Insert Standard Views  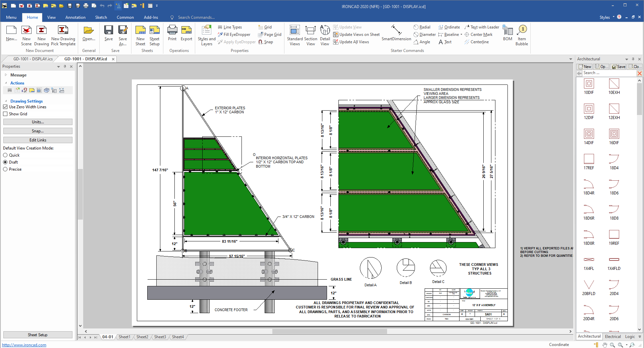(x=295, y=35)
